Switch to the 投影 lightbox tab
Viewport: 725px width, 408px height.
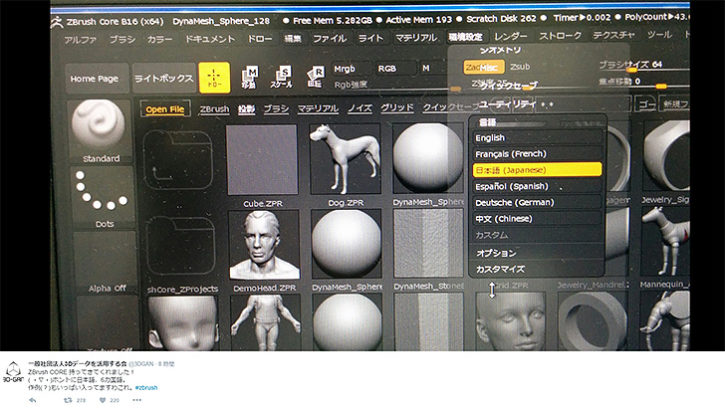click(x=246, y=109)
